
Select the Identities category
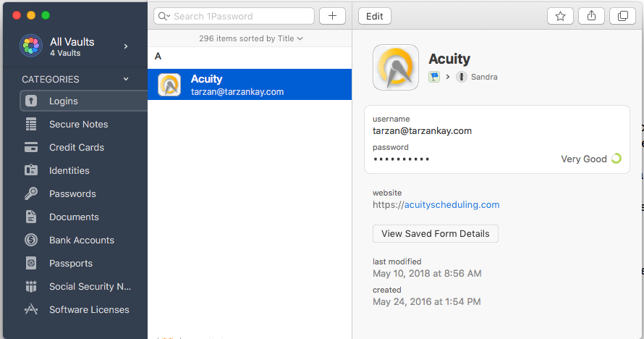[69, 170]
